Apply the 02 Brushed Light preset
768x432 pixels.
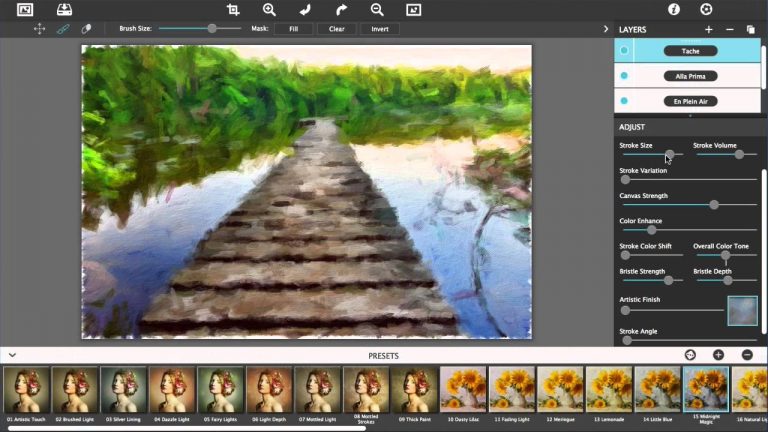75,390
